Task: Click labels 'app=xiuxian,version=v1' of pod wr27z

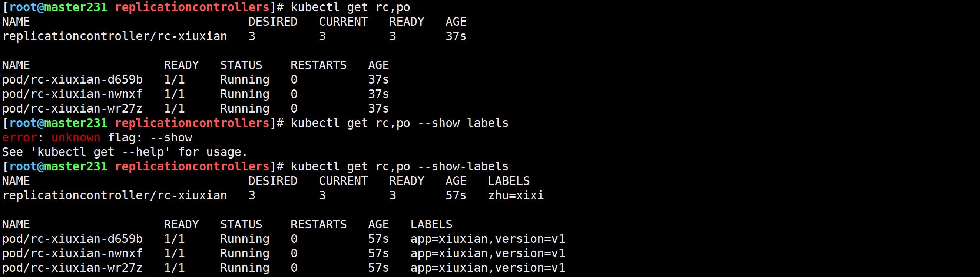Action: pyautogui.click(x=488, y=268)
